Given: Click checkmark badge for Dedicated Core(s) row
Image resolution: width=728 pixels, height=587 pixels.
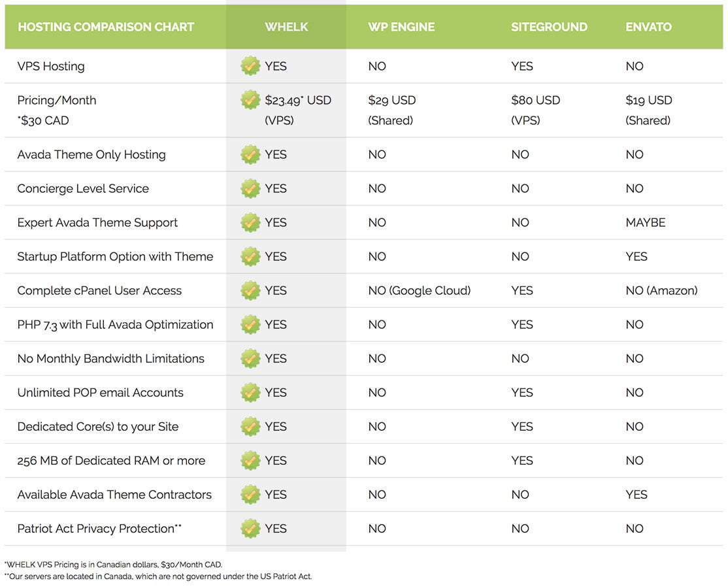Looking at the screenshot, I should (250, 427).
